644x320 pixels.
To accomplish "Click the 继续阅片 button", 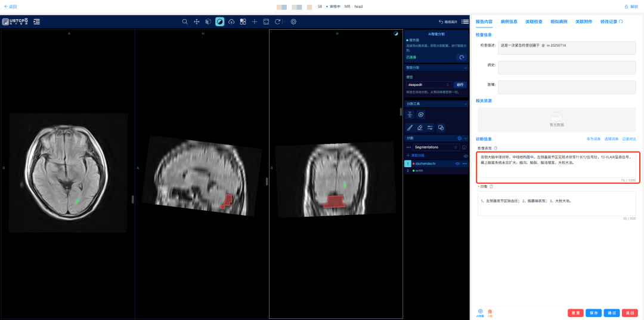I will click(448, 22).
